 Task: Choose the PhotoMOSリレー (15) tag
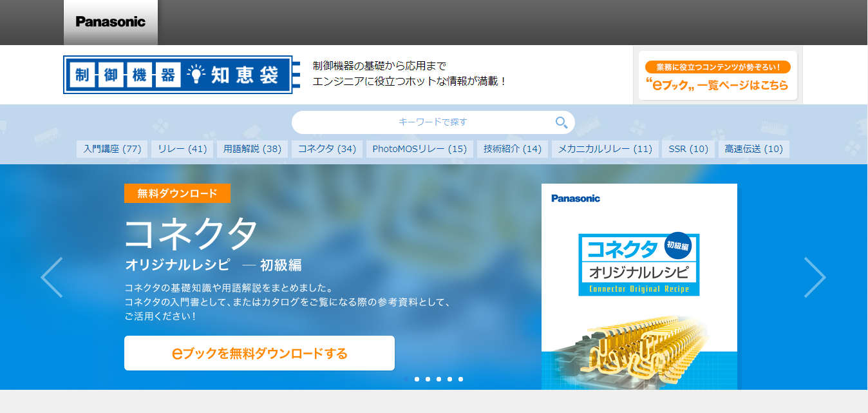[420, 149]
